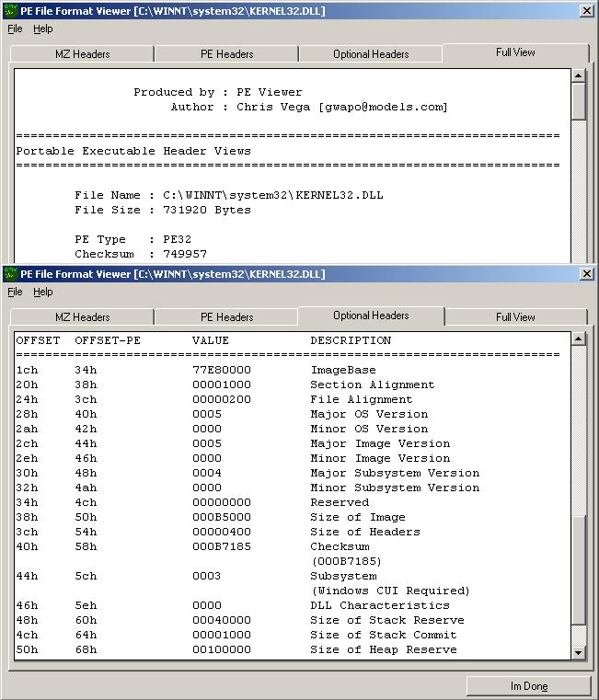599x700 pixels.
Task: Click Major Subsystem Version text
Action: click(x=395, y=473)
